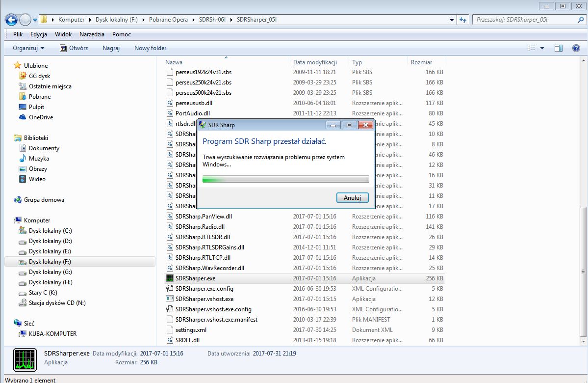Select settings.xml file
The height and width of the screenshot is (383, 588).
[305, 330]
